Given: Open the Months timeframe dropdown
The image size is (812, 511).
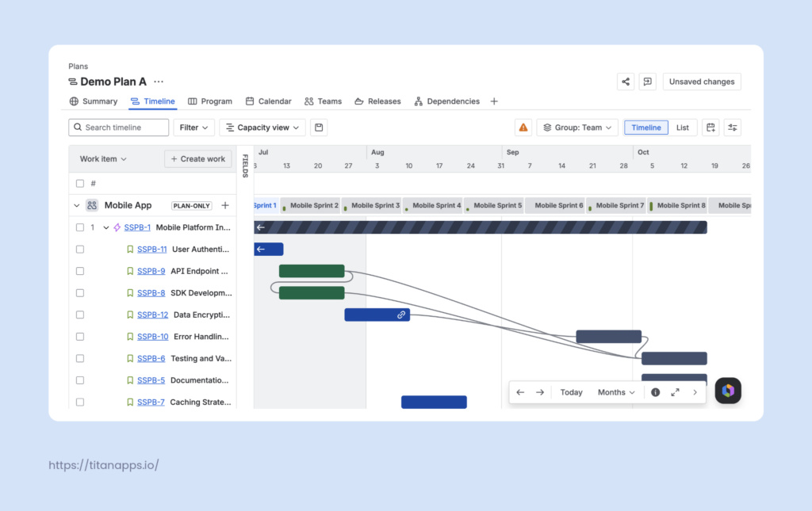Looking at the screenshot, I should (x=616, y=393).
